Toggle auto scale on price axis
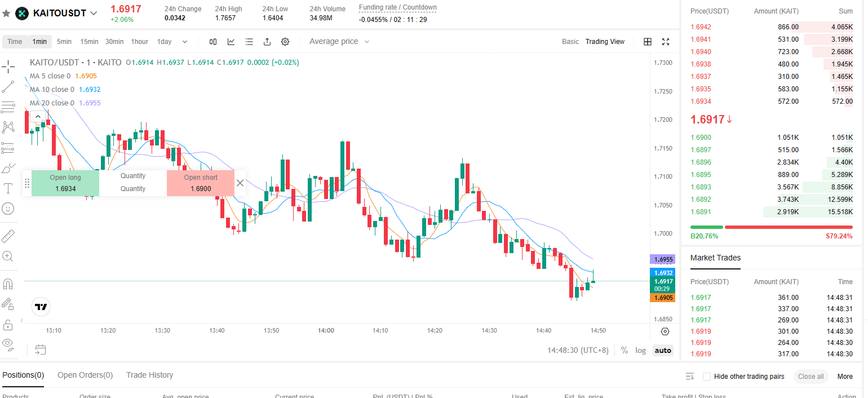Image resolution: width=868 pixels, height=398 pixels. [x=663, y=350]
